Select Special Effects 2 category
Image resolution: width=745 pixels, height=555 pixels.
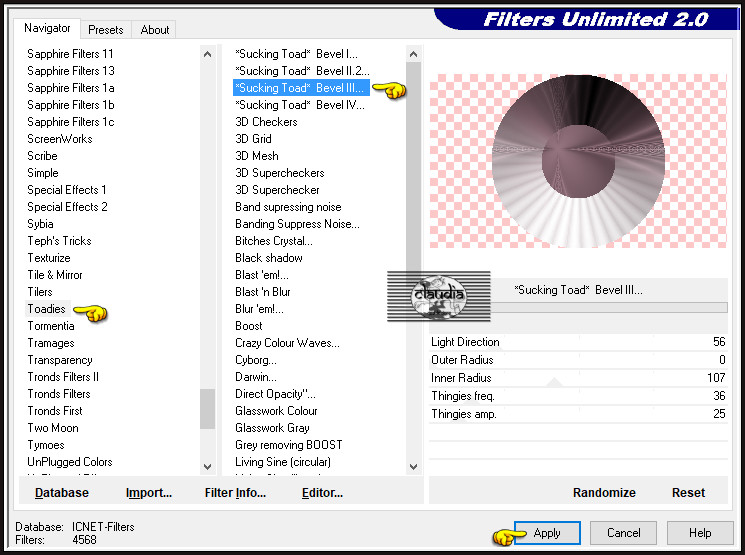(x=67, y=207)
